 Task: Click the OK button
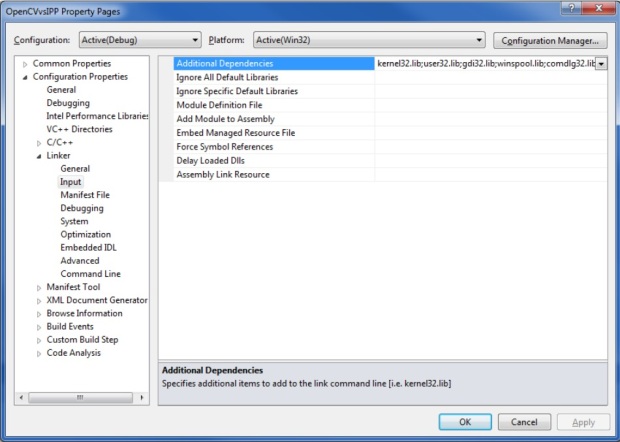[x=465, y=422]
